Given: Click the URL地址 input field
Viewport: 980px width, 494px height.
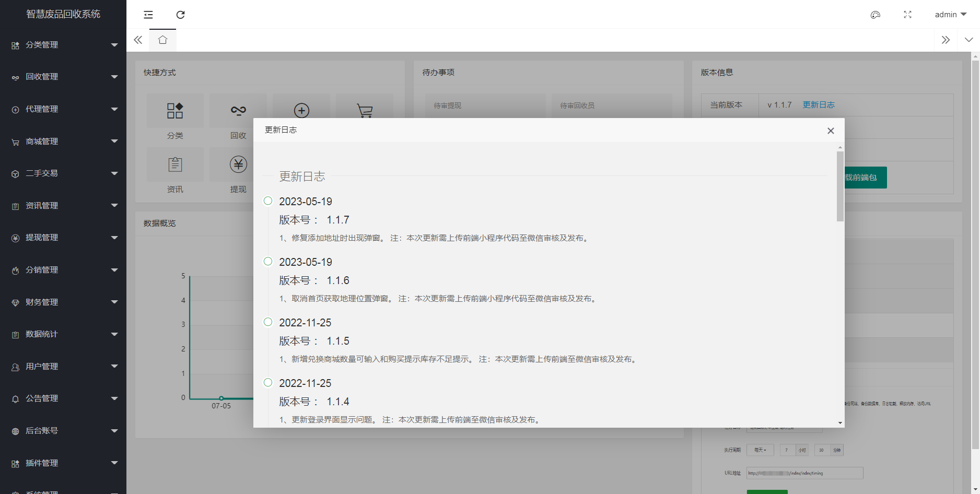Looking at the screenshot, I should 804,473.
